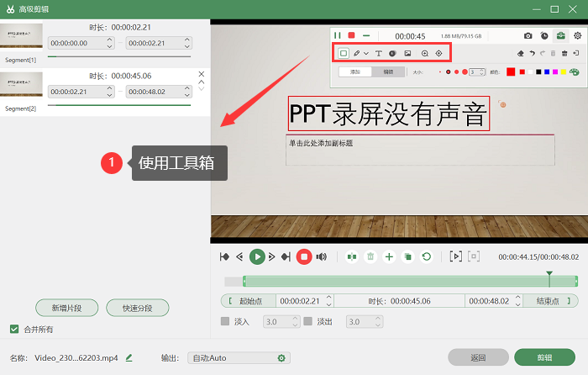
Task: Jump to the segment start point
Action: [224, 256]
